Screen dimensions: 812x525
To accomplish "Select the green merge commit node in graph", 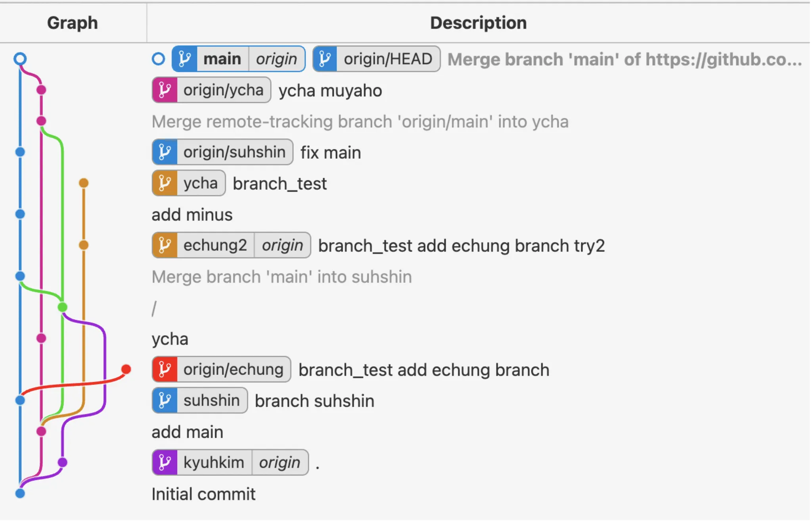I will pos(62,307).
